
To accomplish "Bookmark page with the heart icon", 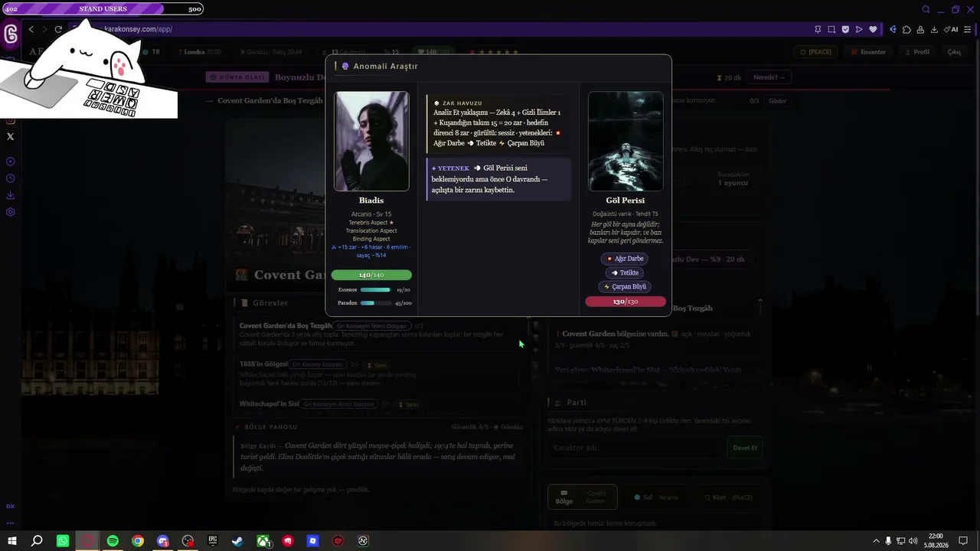I will [x=873, y=29].
